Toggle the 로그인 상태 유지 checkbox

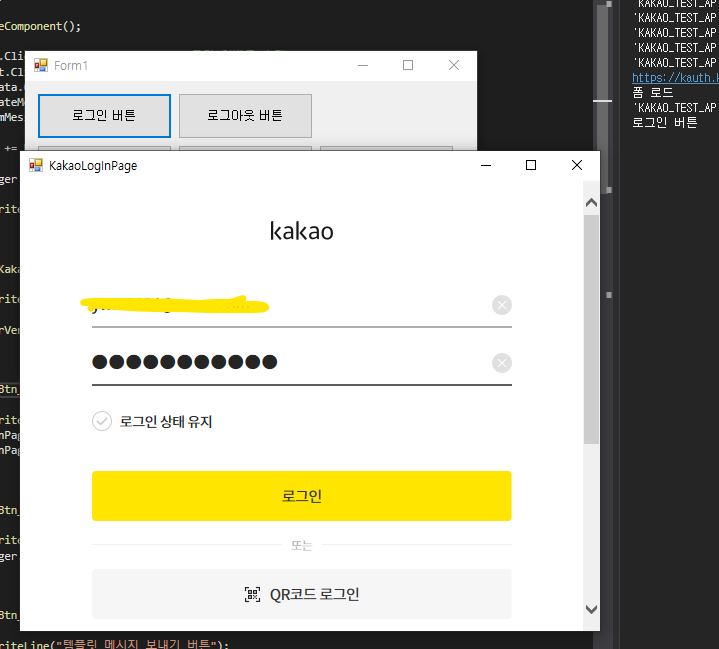pyautogui.click(x=102, y=421)
